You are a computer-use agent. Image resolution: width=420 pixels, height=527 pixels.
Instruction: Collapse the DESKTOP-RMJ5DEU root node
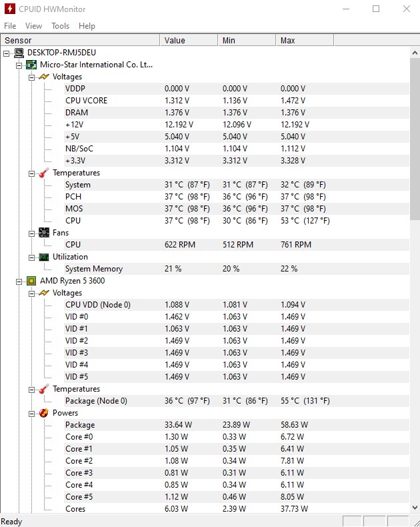click(x=7, y=53)
